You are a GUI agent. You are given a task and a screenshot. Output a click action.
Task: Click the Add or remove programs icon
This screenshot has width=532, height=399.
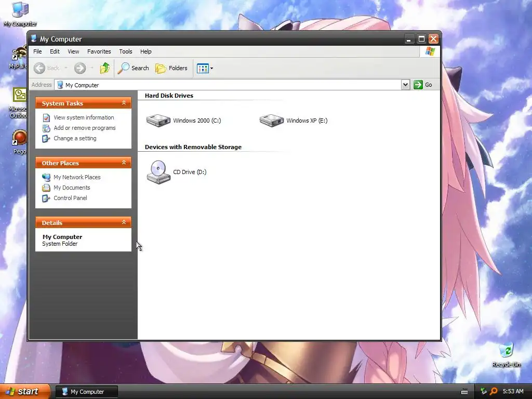point(46,128)
